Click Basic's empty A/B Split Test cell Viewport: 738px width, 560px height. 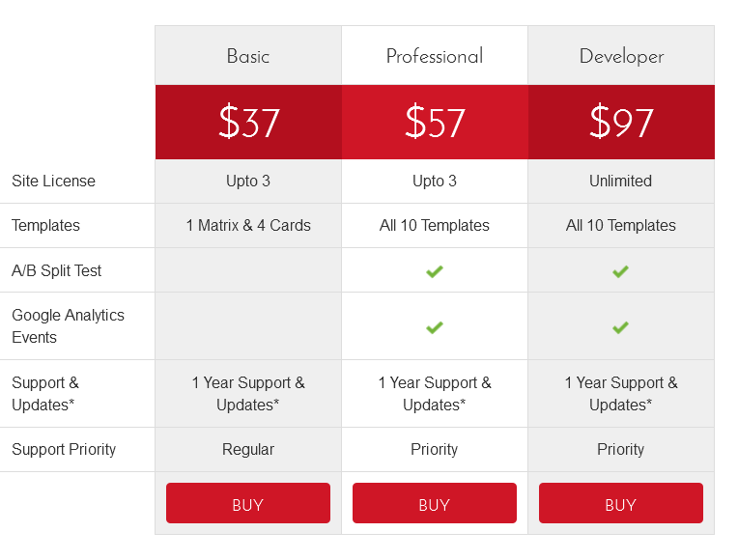tap(248, 271)
